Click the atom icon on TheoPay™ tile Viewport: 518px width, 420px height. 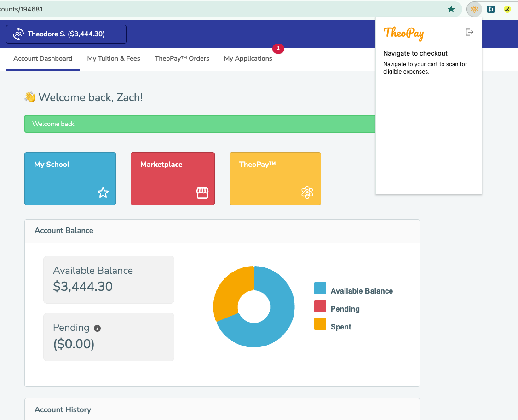(x=307, y=193)
